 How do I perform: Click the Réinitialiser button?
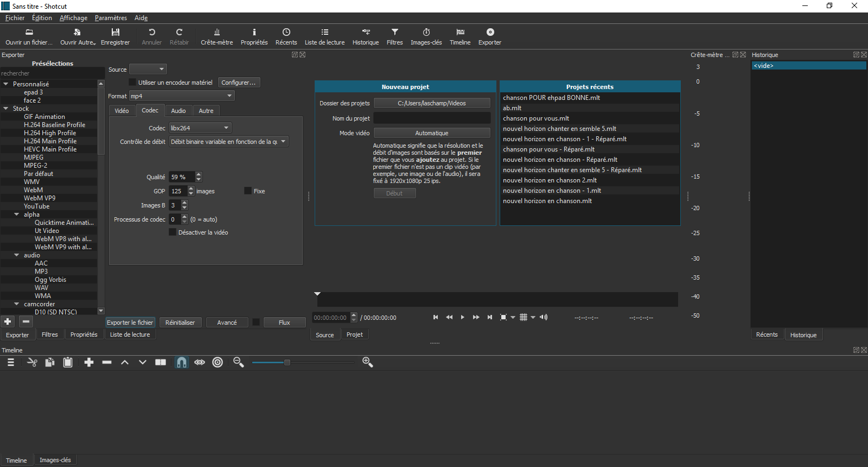pos(180,322)
